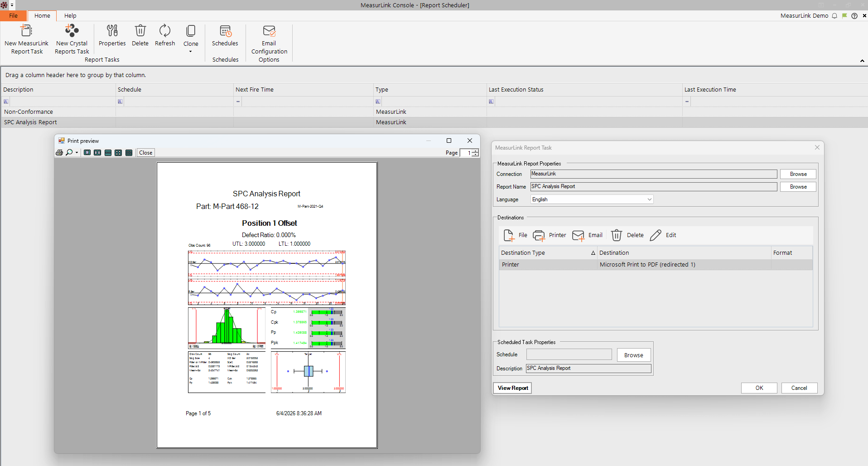
Task: Close the MeasurLink Report Task dialog
Action: (817, 147)
